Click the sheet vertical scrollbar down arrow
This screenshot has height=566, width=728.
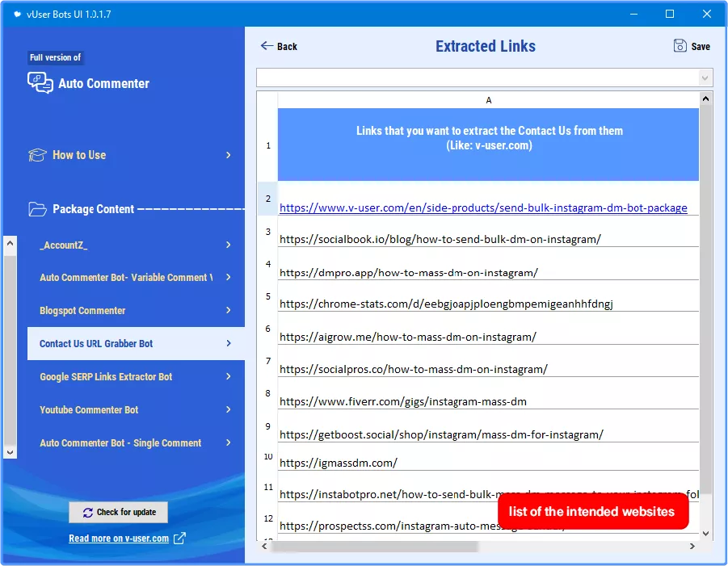point(705,534)
